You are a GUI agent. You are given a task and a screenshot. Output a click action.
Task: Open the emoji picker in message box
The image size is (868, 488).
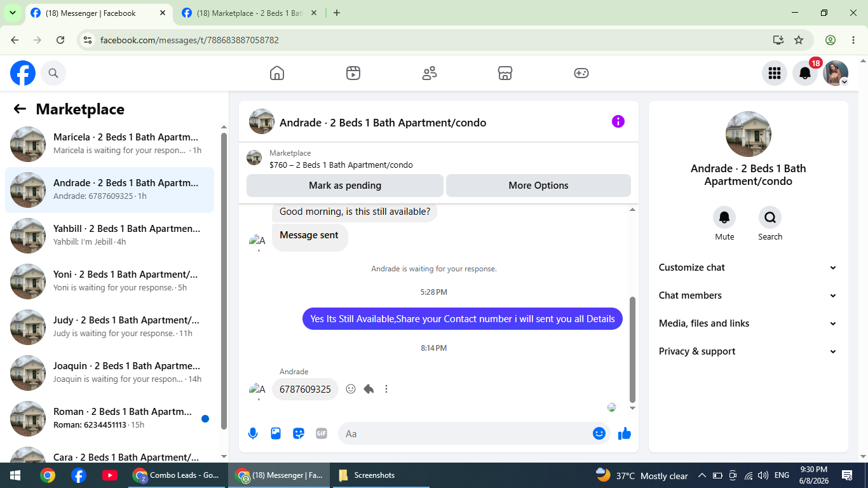coord(599,433)
